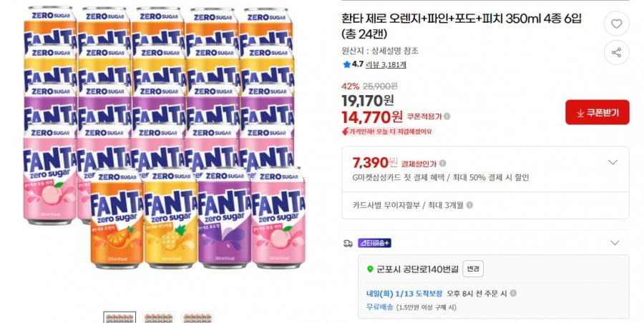
Task: Open the 리뷰 3,181개 reviews link
Action: point(386,64)
